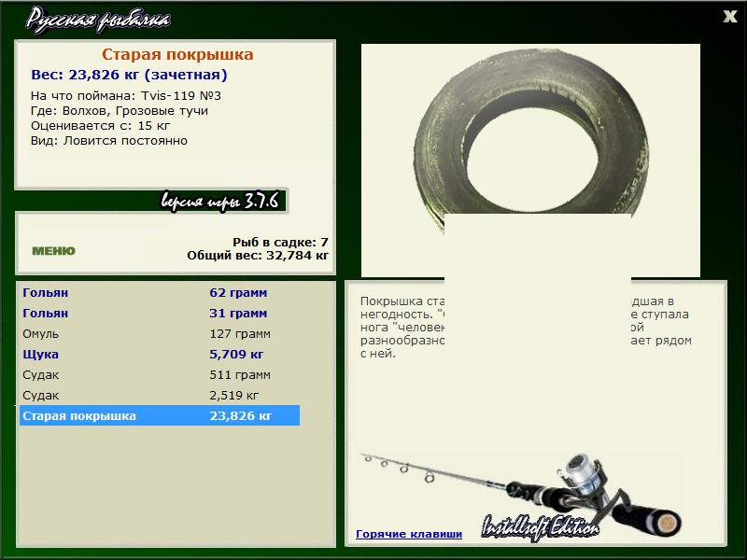Select the Гольян 31 грамм row
This screenshot has width=747, height=560.
(x=160, y=313)
